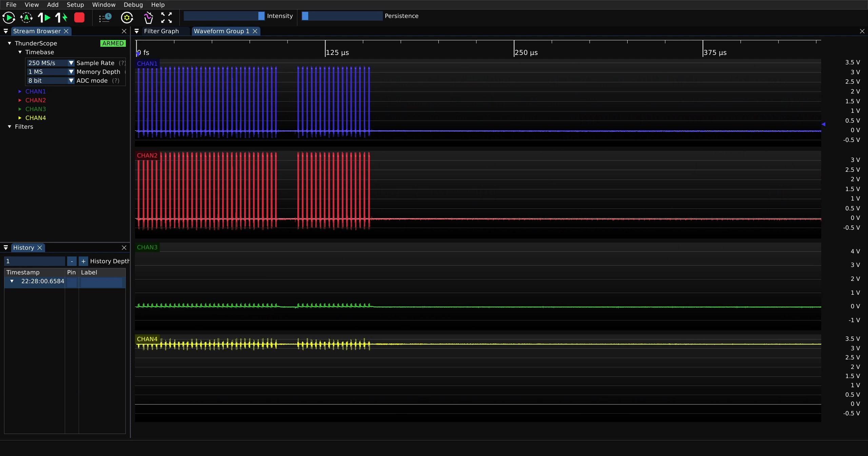Viewport: 868px width, 456px height.
Task: Force a single trigger icon
Action: [61, 18]
